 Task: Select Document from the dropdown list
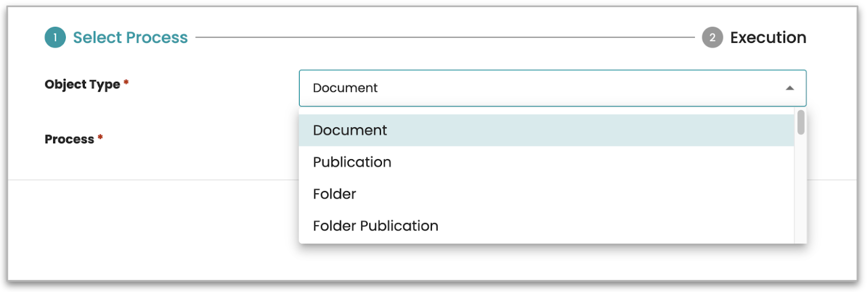(350, 130)
